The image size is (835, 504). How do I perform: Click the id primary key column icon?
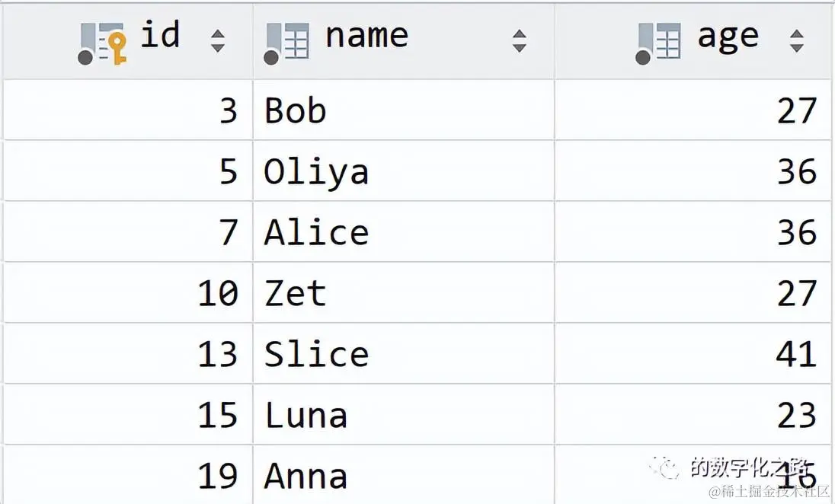102,43
